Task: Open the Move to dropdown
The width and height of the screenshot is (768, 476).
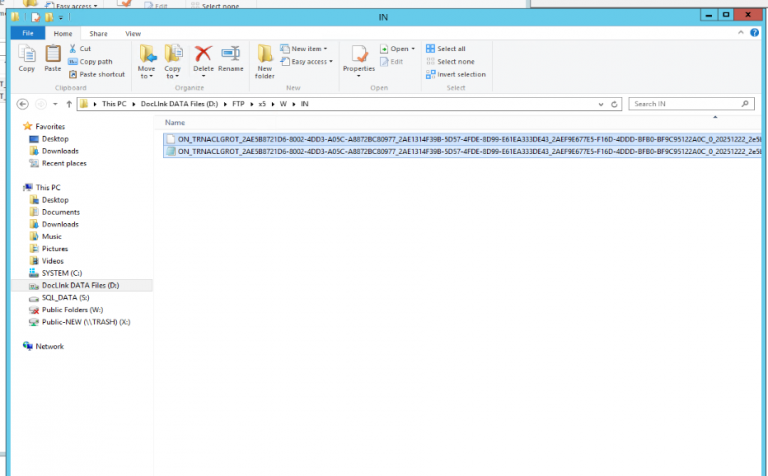Action: (146, 62)
